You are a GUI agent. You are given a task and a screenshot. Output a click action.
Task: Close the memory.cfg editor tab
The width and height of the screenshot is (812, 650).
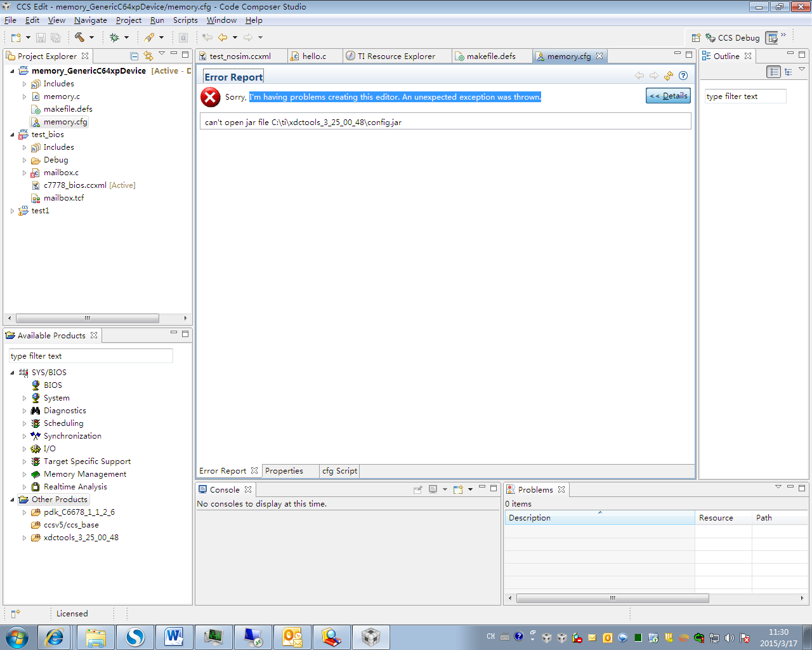coord(599,56)
